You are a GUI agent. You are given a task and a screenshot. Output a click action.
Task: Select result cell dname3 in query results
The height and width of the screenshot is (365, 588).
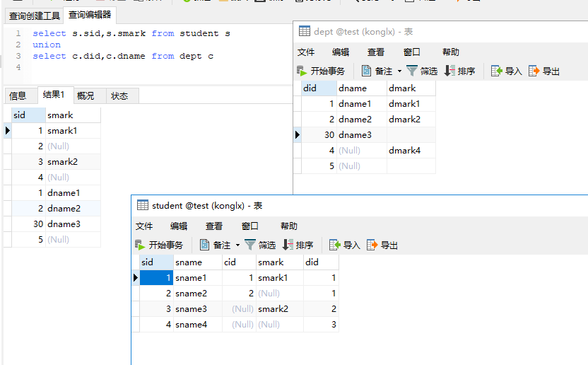coord(73,224)
